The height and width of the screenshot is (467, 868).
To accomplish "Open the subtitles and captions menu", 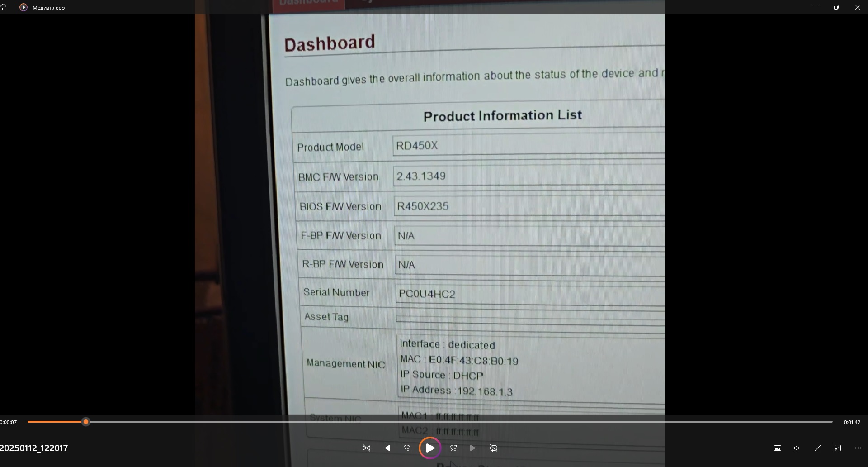I will pos(778,448).
